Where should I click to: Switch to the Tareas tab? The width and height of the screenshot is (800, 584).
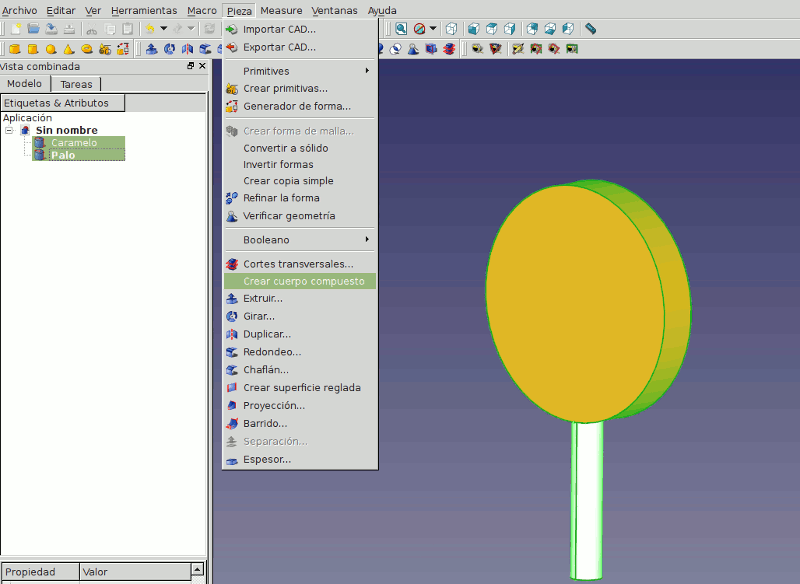pyautogui.click(x=76, y=84)
